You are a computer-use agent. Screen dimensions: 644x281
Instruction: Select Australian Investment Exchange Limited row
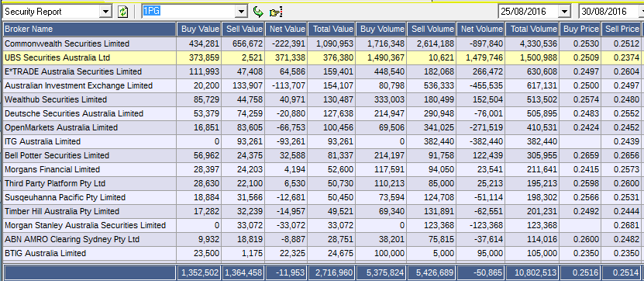(322, 85)
